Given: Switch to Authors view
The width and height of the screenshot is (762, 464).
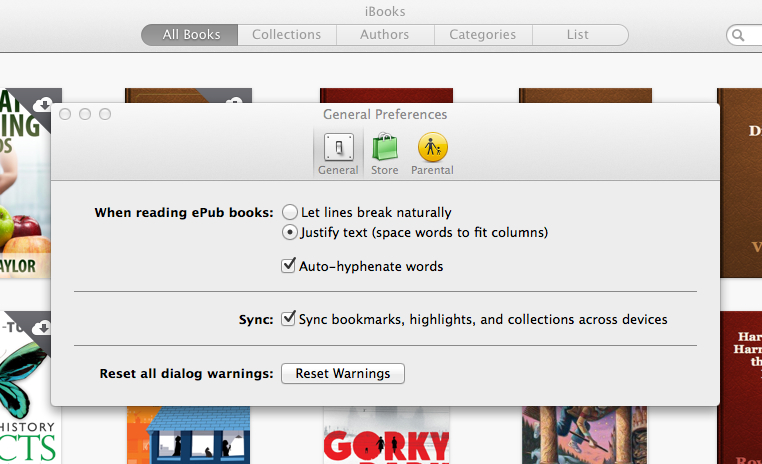Looking at the screenshot, I should point(385,35).
